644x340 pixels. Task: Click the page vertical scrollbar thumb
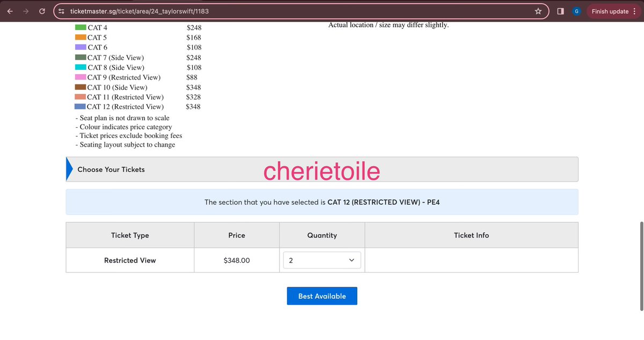641,265
